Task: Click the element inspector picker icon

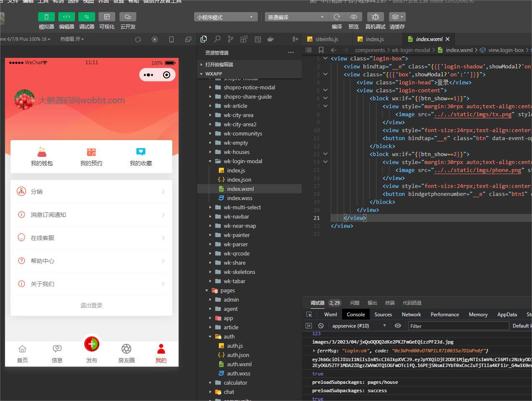Action: [x=309, y=315]
